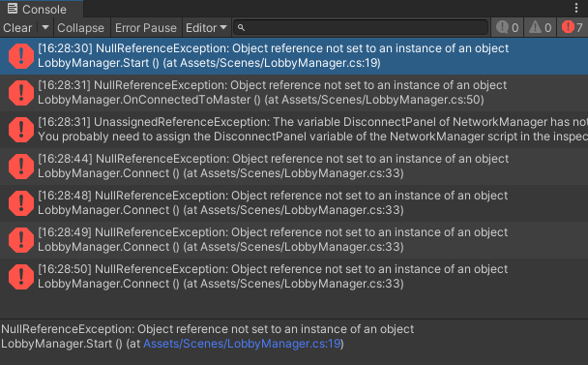This screenshot has height=365, width=588.
Task: Open the Console panel kebab menu
Action: (576, 8)
